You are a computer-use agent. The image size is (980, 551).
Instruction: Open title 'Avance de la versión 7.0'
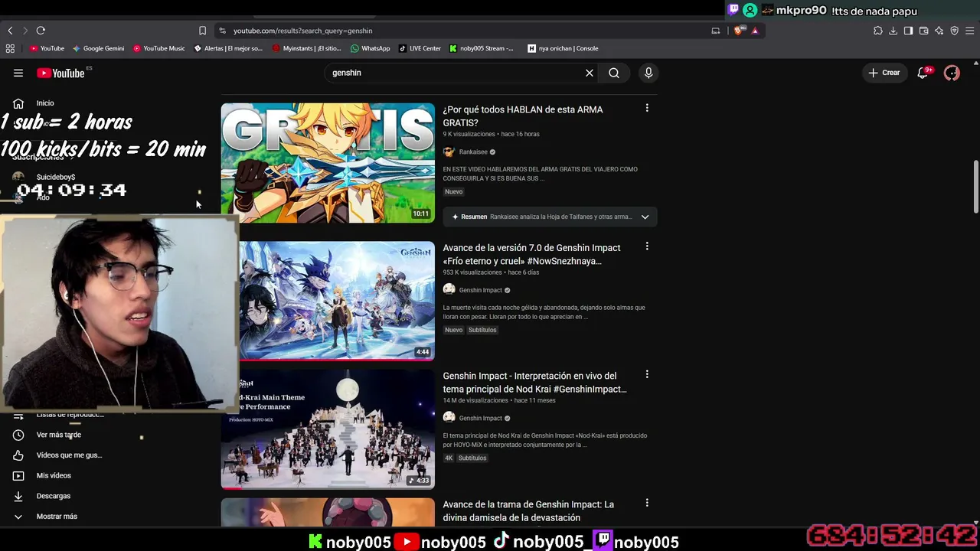[531, 254]
